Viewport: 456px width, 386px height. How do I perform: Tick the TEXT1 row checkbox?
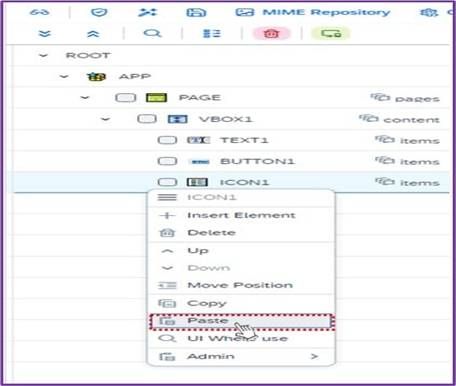click(167, 140)
